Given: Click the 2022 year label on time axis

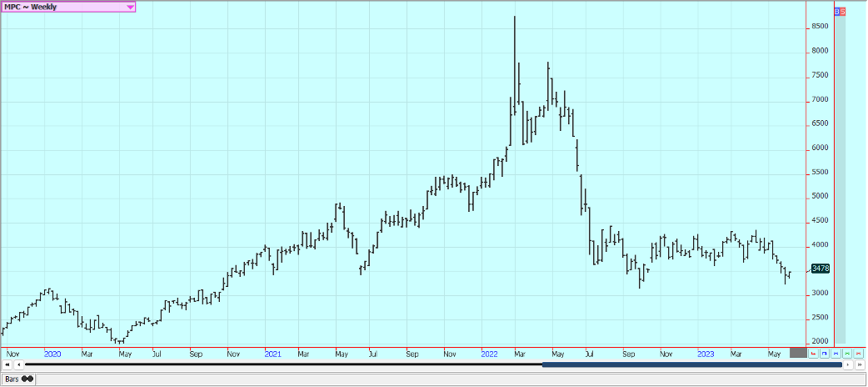Looking at the screenshot, I should tap(490, 354).
